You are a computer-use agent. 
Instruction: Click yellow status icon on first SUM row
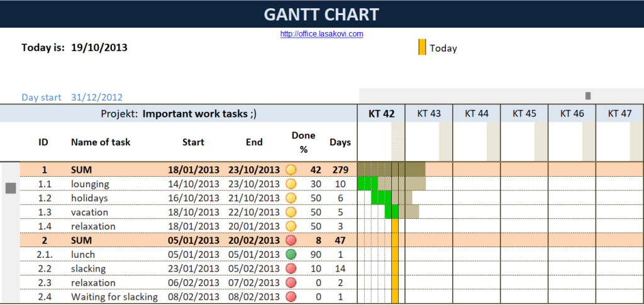[291, 170]
